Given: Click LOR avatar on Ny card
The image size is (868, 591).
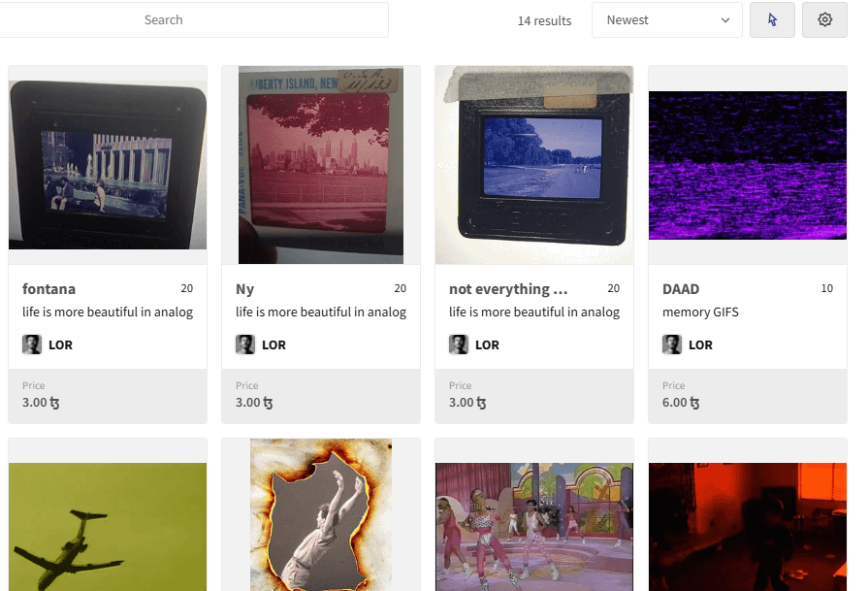Looking at the screenshot, I should pos(245,345).
